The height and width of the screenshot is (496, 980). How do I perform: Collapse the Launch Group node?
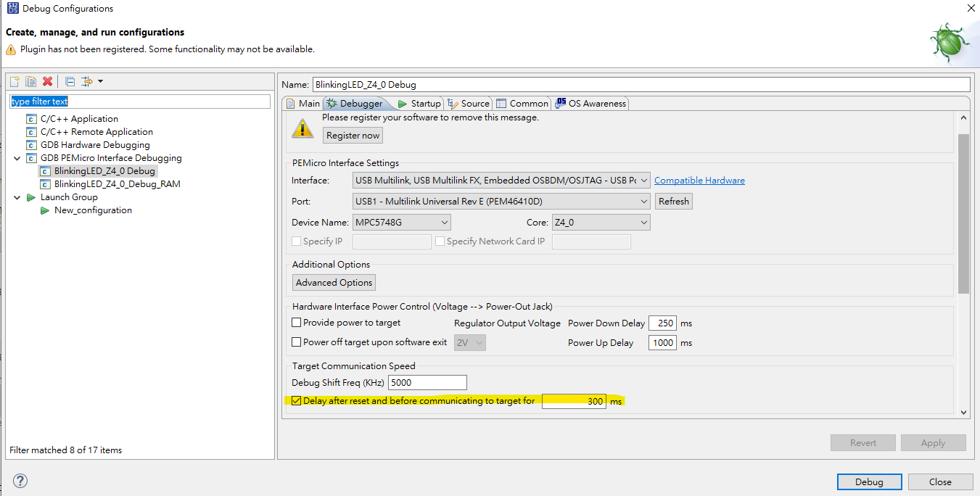tap(17, 197)
